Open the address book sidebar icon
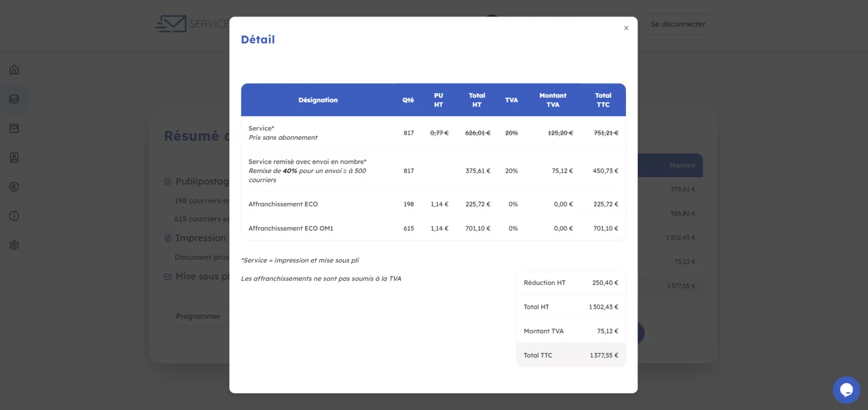The width and height of the screenshot is (868, 410). click(14, 157)
